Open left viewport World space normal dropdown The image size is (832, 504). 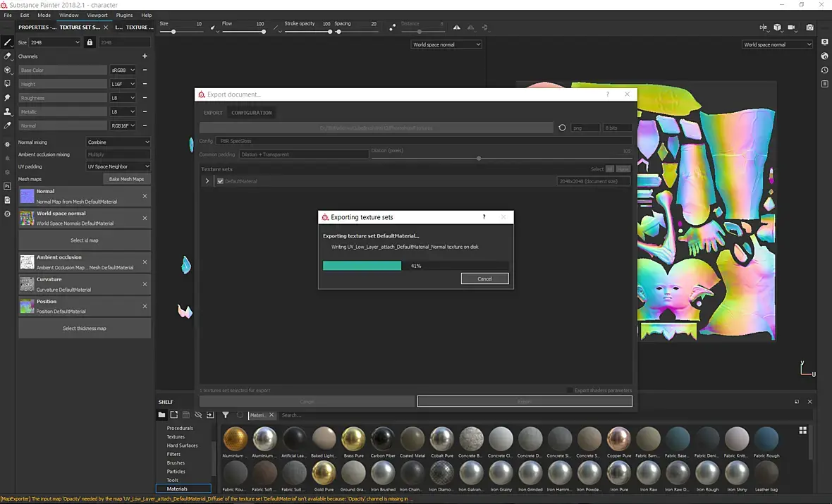coord(446,44)
